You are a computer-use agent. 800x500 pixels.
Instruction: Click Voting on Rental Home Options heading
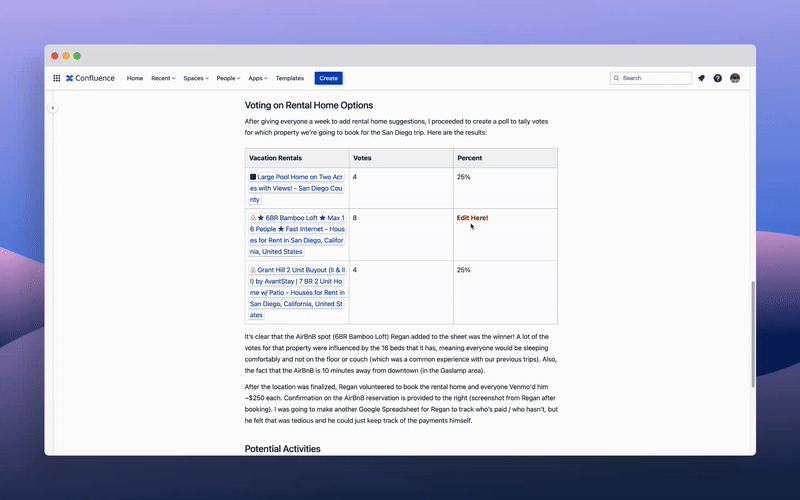point(309,105)
